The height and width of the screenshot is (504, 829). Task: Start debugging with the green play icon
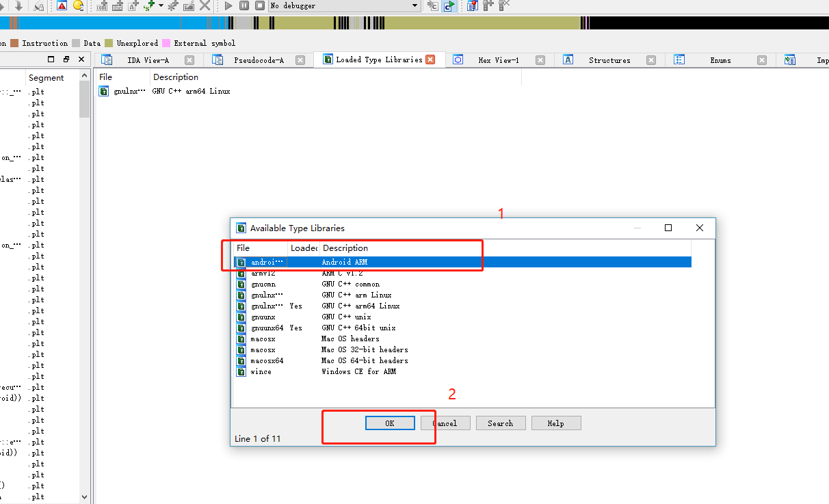pyautogui.click(x=228, y=5)
